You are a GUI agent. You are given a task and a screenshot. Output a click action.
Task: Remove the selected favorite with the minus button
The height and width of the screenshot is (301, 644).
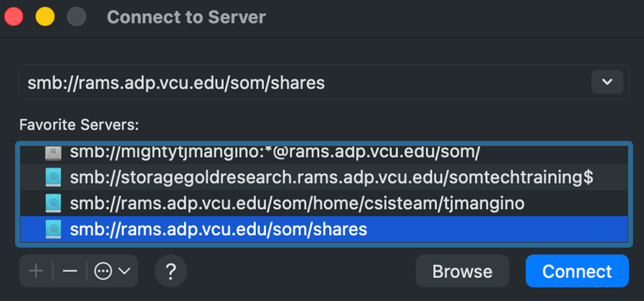[70, 271]
